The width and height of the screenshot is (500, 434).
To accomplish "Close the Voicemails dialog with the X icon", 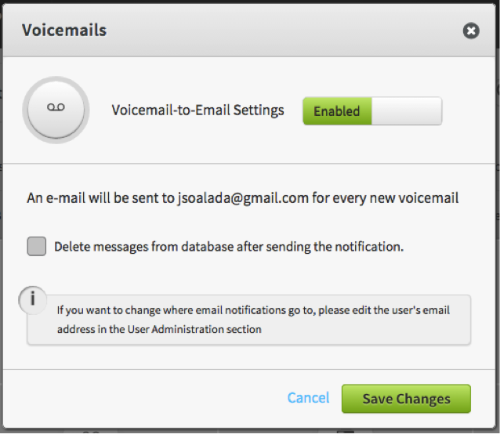I will coord(471,31).
